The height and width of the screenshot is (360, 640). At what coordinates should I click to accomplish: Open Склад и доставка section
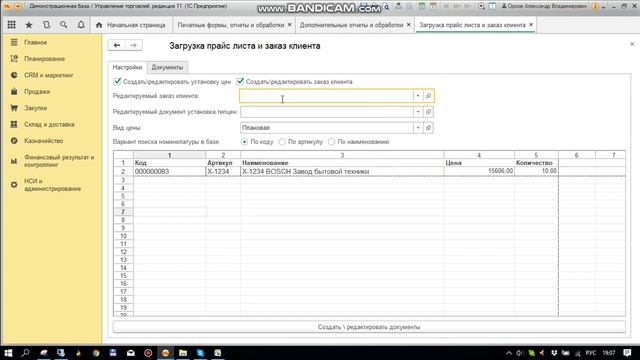(49, 124)
